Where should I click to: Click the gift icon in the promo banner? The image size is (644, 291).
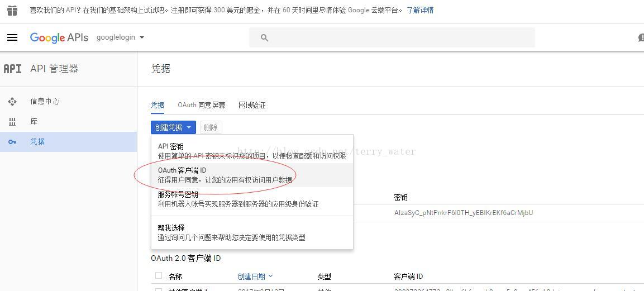click(12, 10)
